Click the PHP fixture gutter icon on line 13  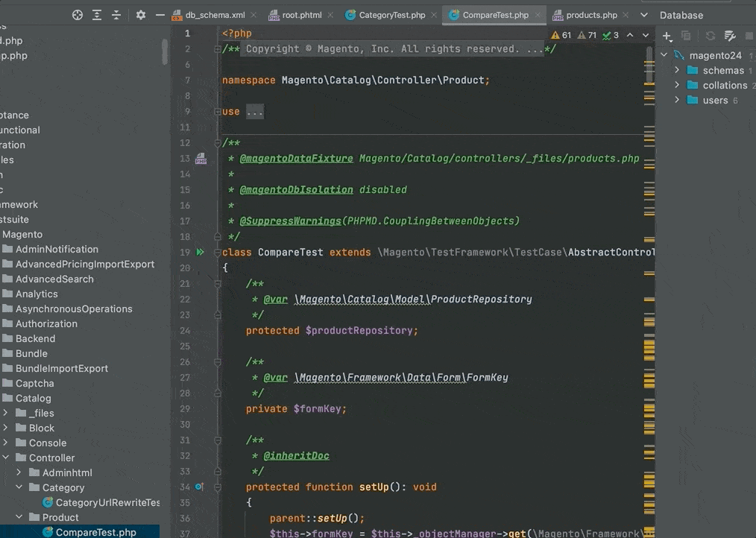[201, 159]
